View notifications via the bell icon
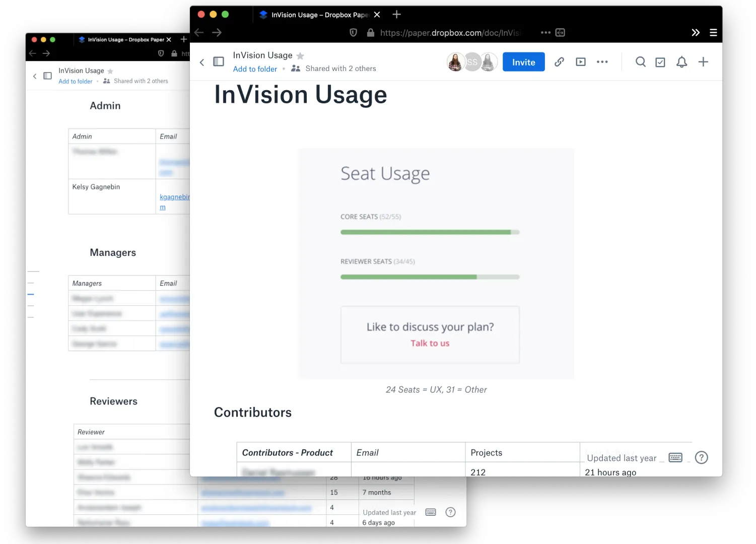 [681, 61]
